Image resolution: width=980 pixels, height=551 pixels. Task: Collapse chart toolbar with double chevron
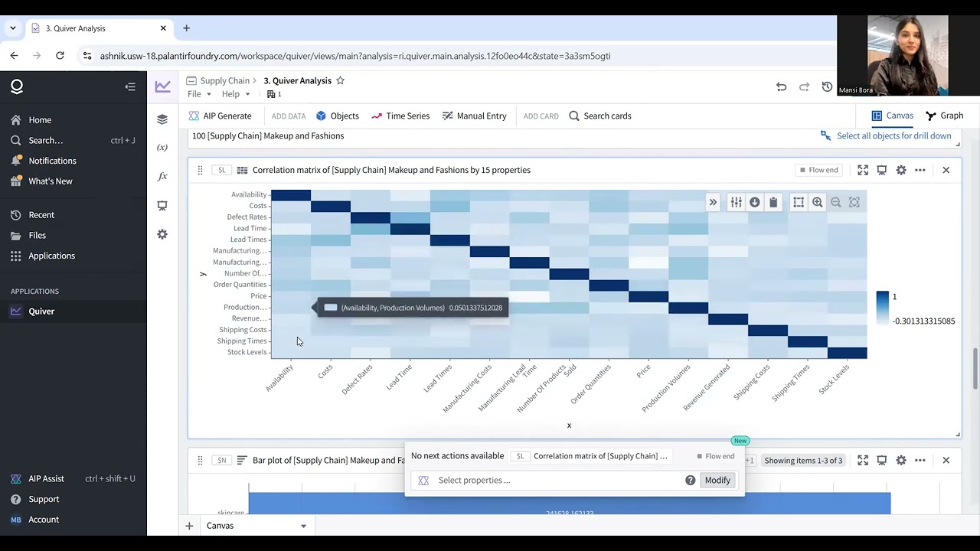(713, 202)
